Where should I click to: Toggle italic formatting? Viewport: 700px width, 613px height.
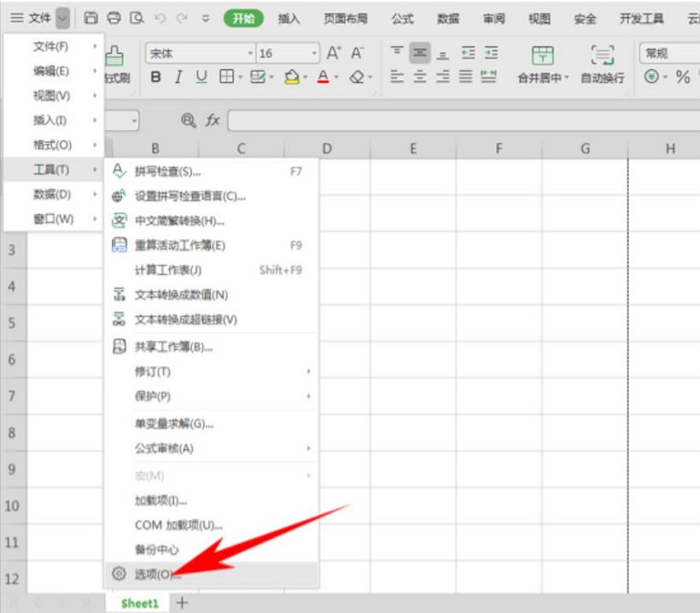pyautogui.click(x=178, y=78)
